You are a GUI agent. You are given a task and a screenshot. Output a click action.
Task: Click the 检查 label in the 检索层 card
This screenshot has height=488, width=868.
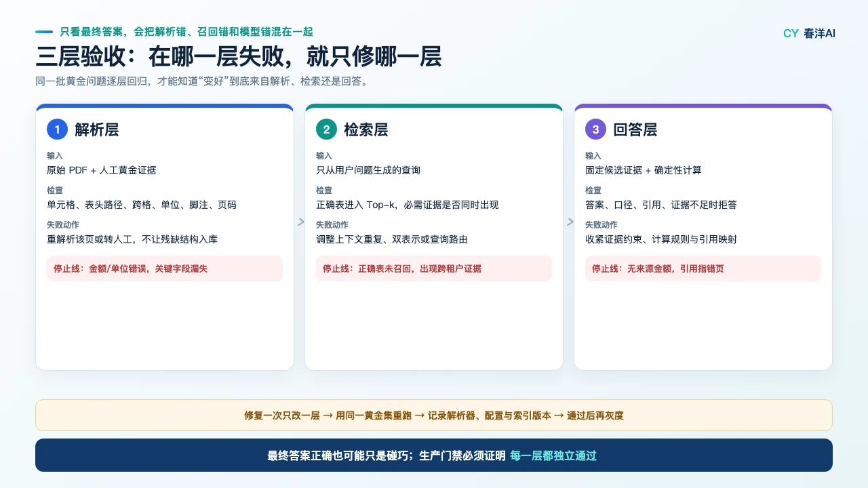tap(324, 190)
